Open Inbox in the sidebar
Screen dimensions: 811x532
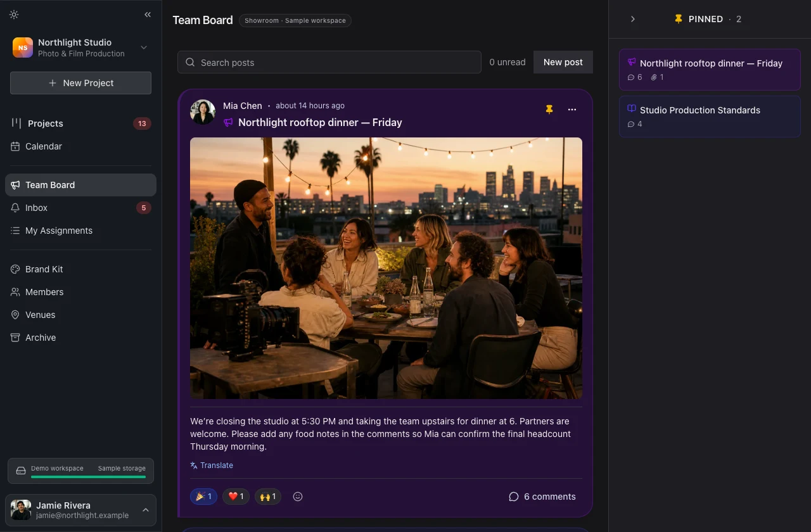[x=80, y=208]
